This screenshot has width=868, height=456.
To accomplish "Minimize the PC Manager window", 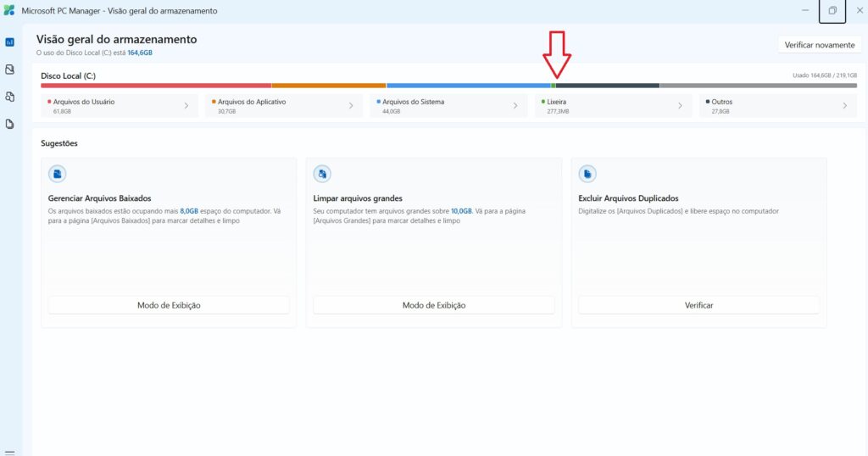I will (x=805, y=10).
